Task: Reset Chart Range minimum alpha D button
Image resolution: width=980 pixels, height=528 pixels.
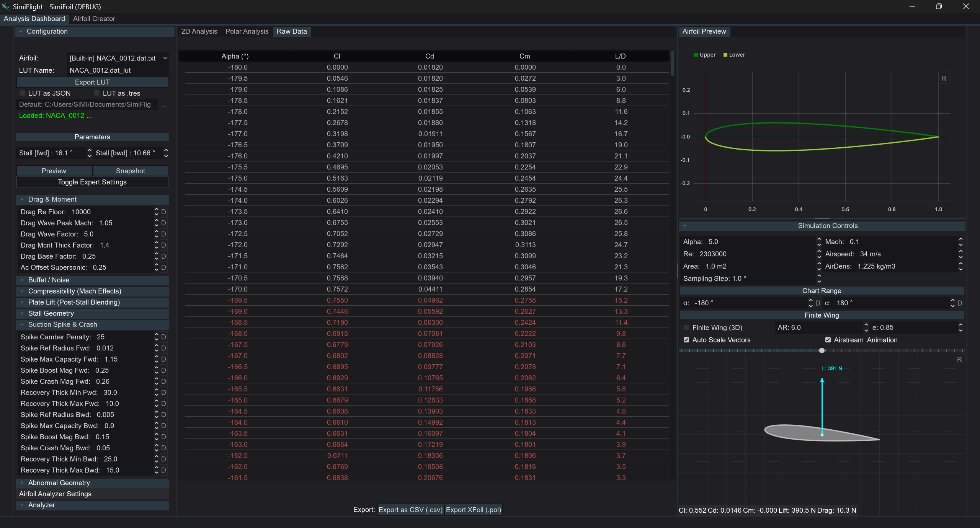Action: (x=818, y=303)
